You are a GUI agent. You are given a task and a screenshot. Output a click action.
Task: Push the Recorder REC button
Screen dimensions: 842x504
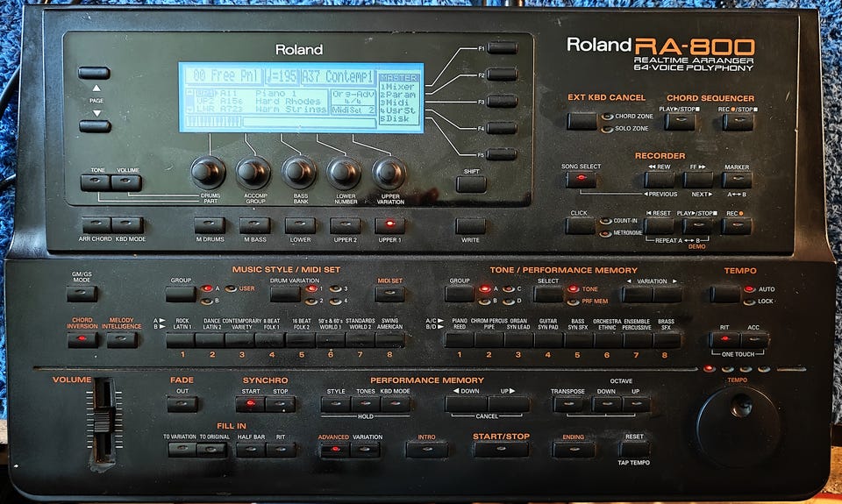pyautogui.click(x=736, y=226)
